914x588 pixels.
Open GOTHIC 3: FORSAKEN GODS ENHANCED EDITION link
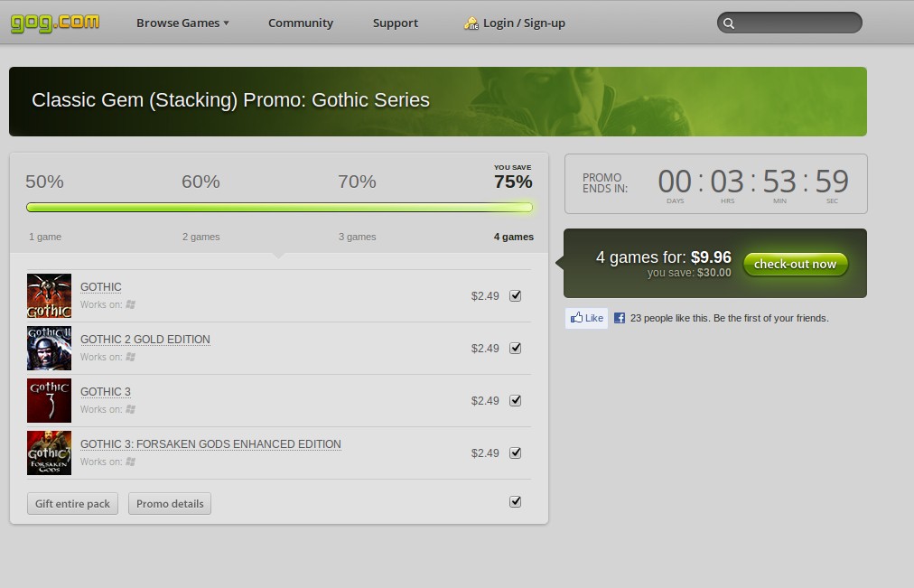210,444
